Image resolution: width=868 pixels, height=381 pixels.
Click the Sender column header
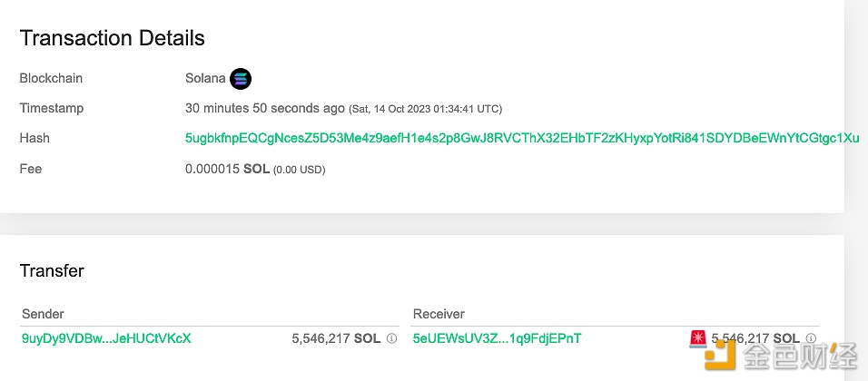click(x=44, y=314)
